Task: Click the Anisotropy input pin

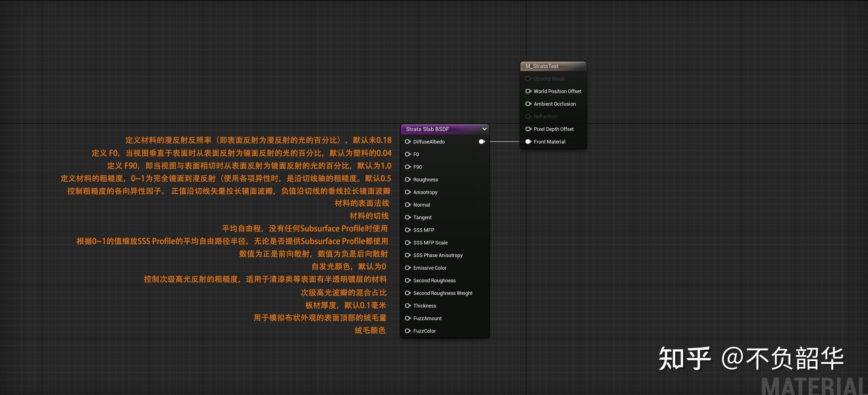Action: click(408, 192)
